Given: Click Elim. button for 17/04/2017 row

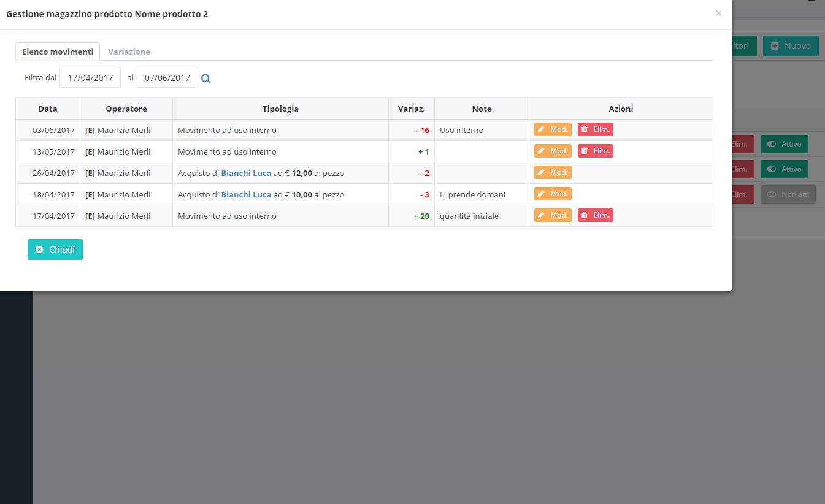Looking at the screenshot, I should [x=596, y=215].
